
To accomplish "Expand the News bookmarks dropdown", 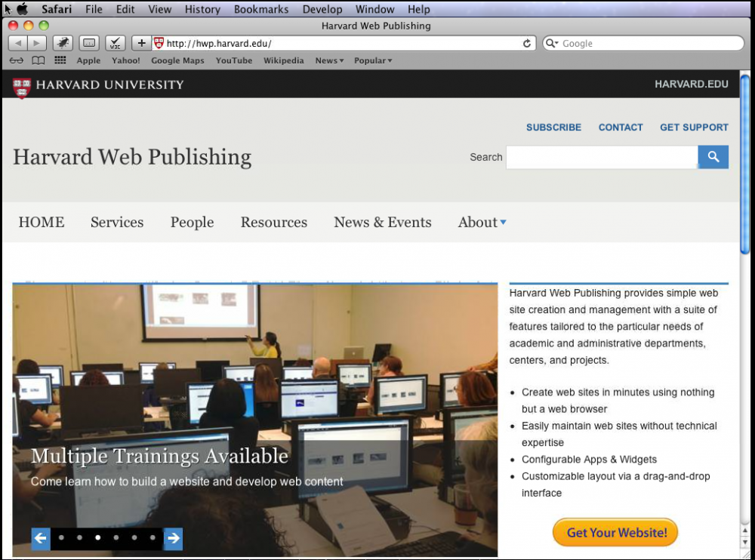I will pos(329,60).
